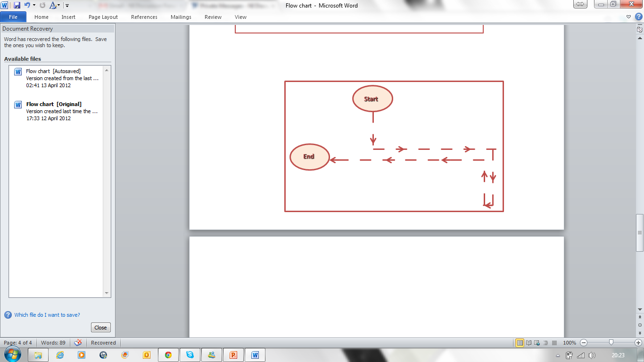Click the Redo icon in Quick Access Toolbar

point(42,5)
